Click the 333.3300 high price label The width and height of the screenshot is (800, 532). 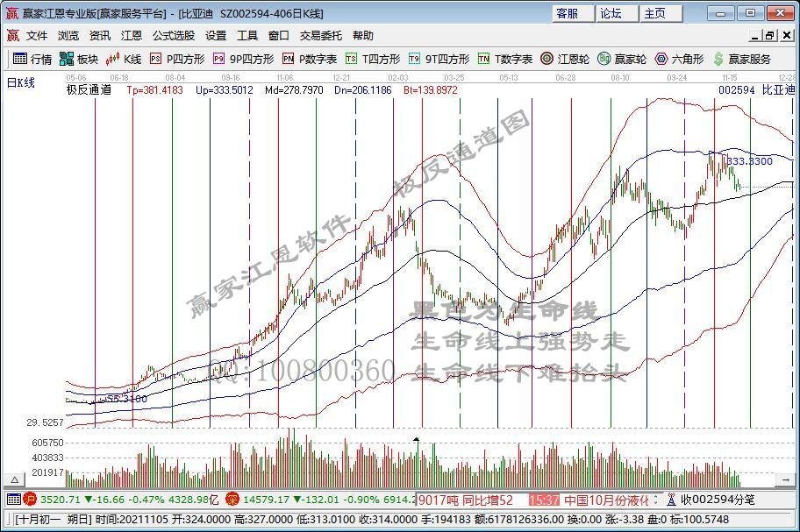(749, 161)
